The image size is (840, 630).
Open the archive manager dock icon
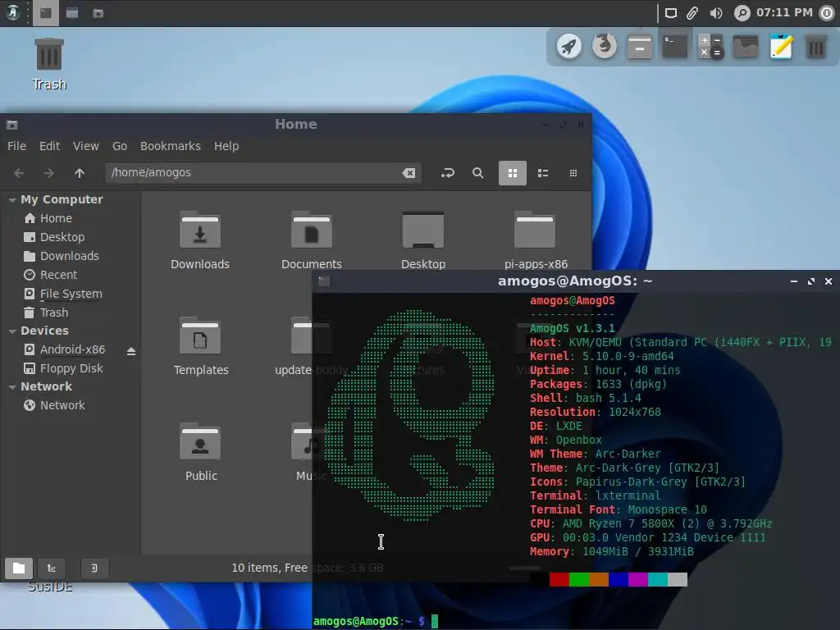(x=640, y=47)
